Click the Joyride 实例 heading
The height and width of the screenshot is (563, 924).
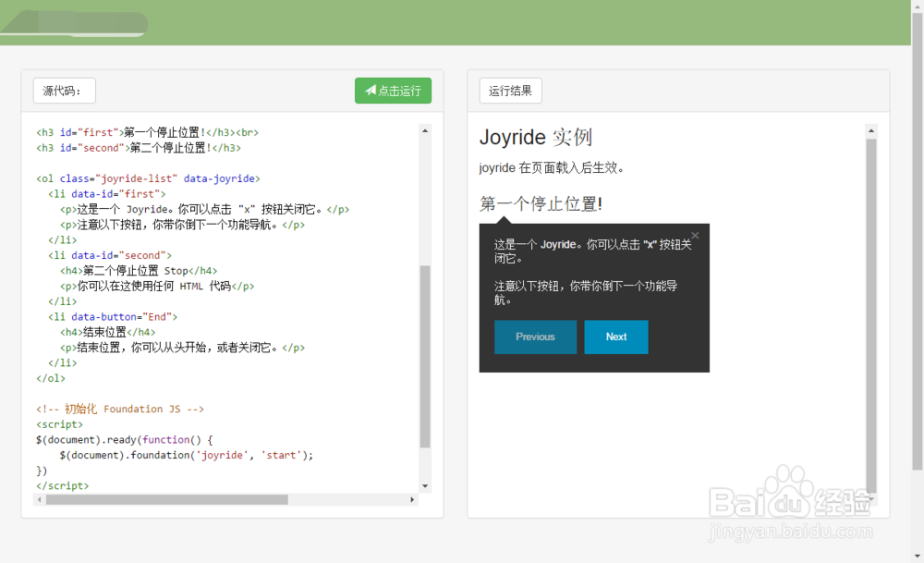[536, 138]
